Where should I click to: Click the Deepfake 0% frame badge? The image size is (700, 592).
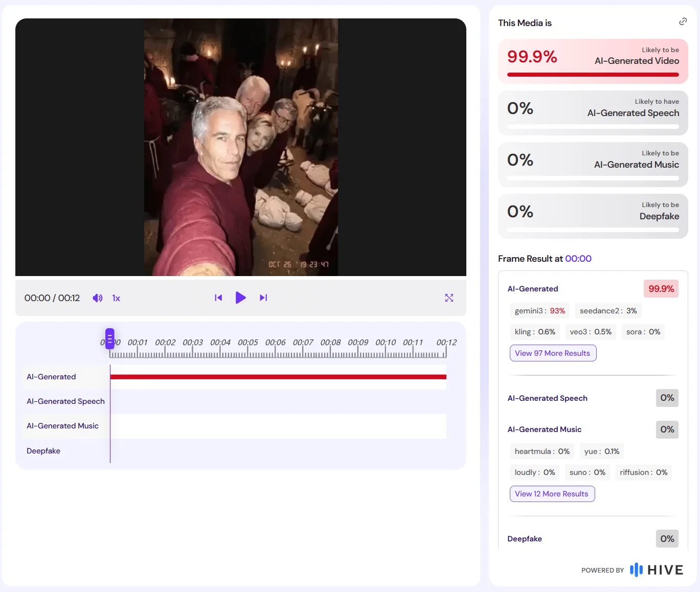tap(667, 539)
